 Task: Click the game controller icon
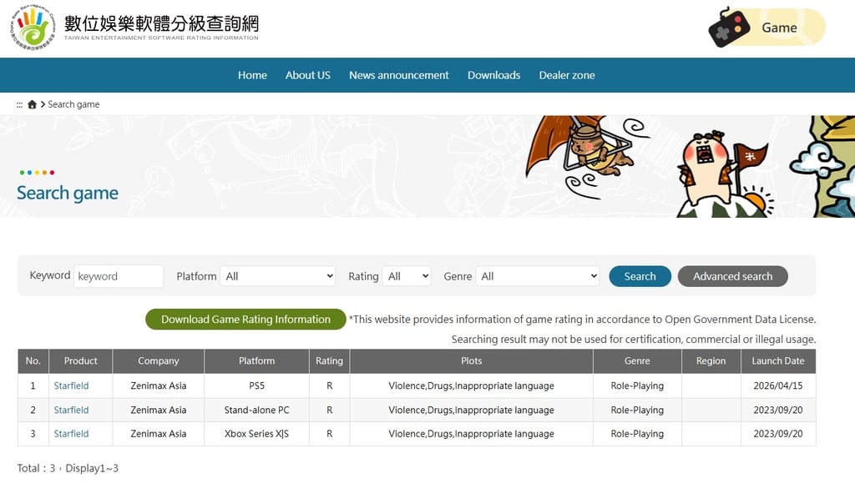point(729,28)
